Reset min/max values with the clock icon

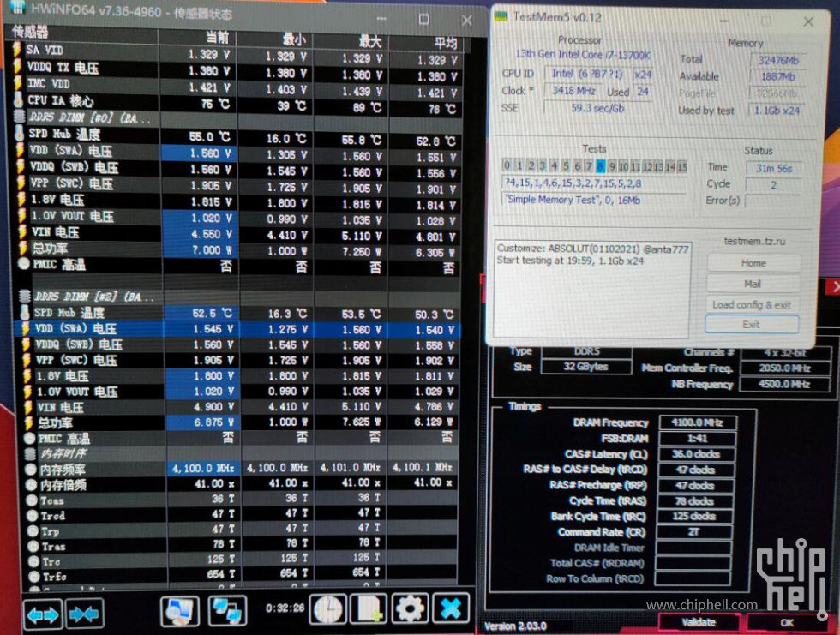pos(327,609)
